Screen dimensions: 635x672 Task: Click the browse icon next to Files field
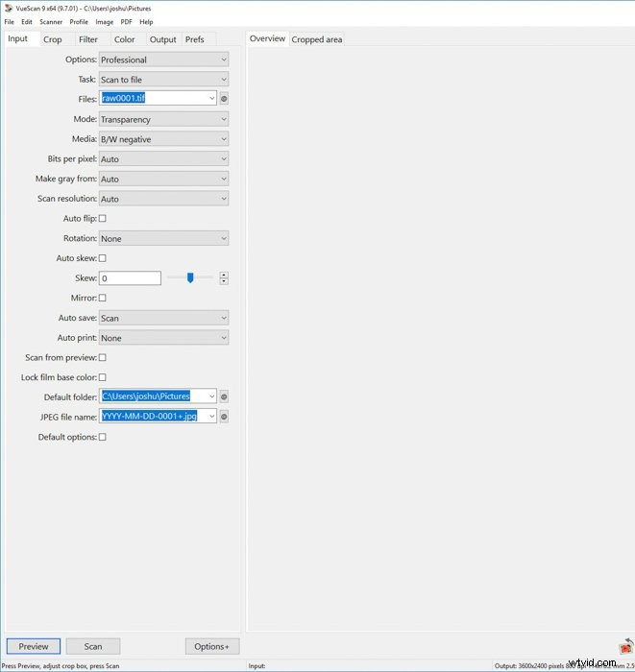click(224, 99)
